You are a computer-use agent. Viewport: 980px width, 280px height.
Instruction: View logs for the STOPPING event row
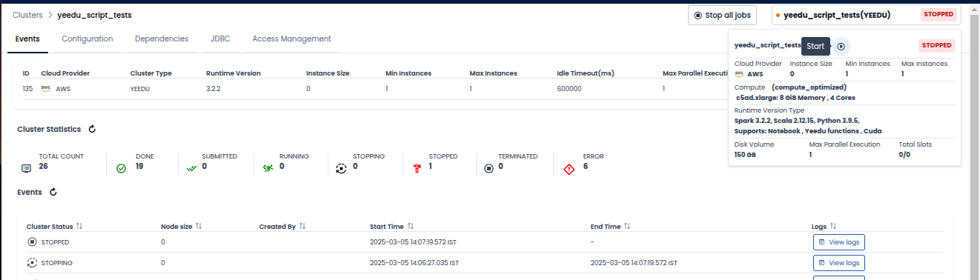(x=839, y=263)
